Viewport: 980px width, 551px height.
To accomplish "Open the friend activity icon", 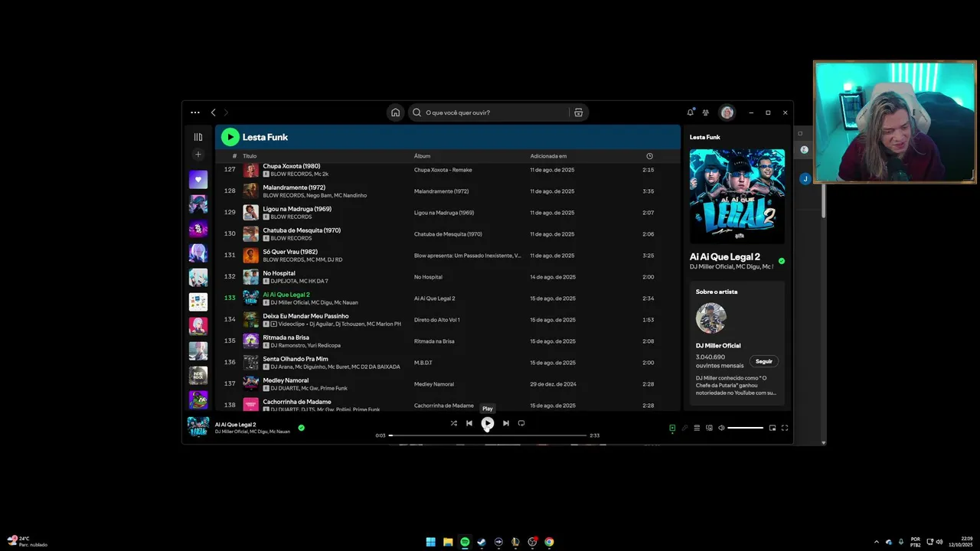I will point(705,112).
